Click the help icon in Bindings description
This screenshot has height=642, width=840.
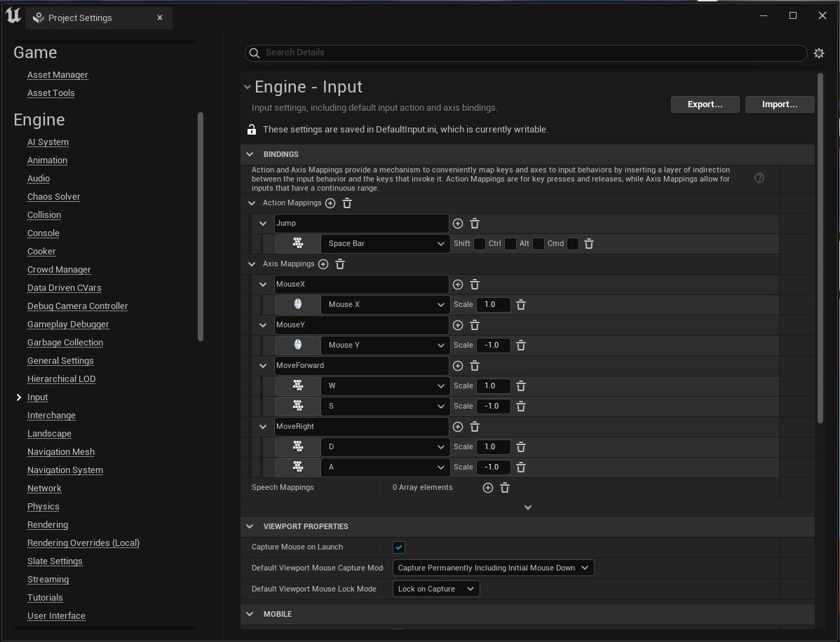759,178
